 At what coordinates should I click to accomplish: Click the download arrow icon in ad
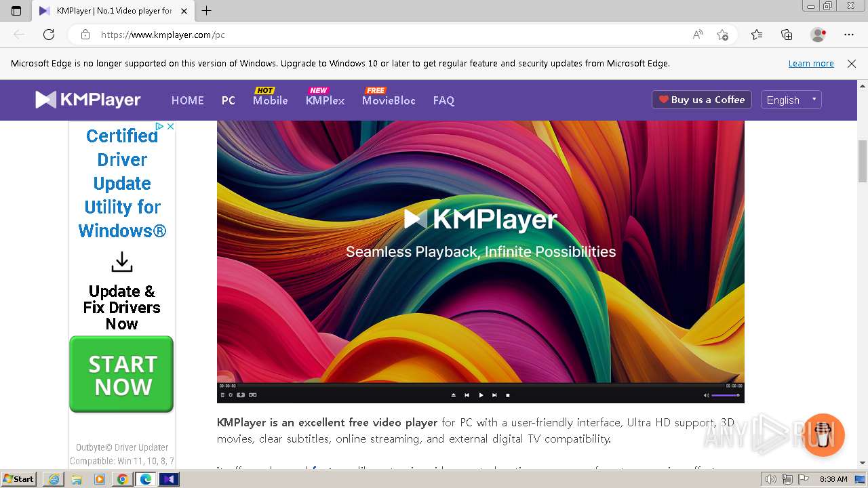(x=122, y=262)
